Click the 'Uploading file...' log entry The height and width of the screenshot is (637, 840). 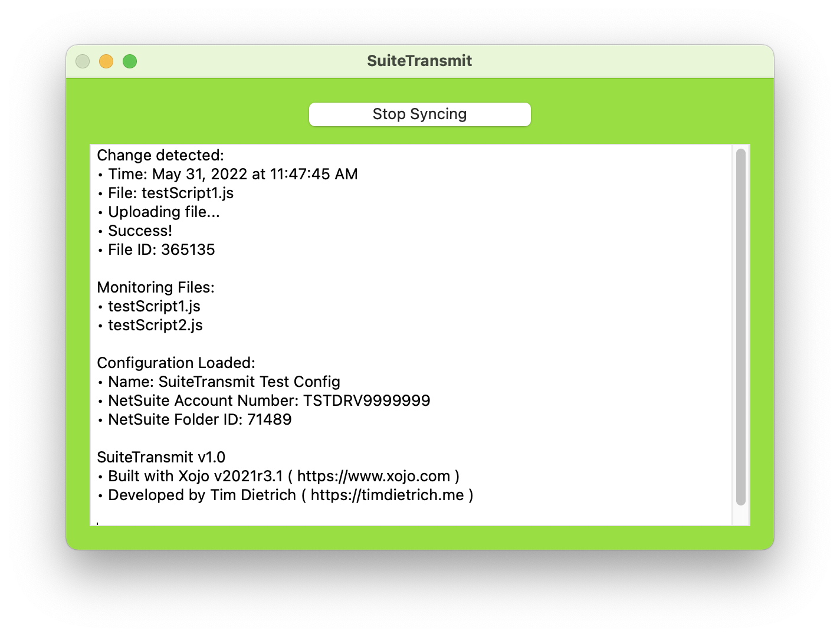(159, 212)
